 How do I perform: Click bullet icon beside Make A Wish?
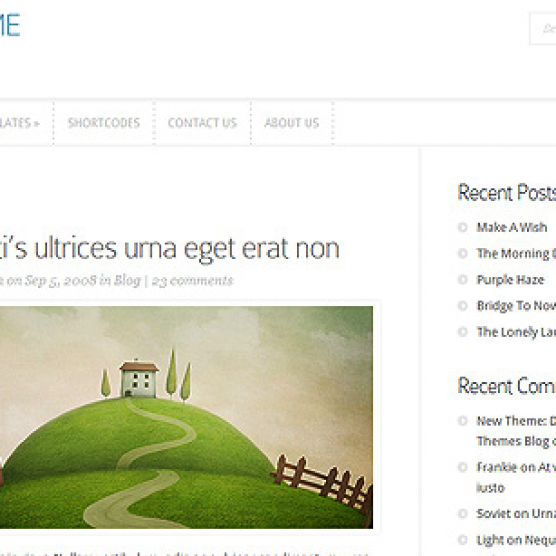pyautogui.click(x=463, y=227)
